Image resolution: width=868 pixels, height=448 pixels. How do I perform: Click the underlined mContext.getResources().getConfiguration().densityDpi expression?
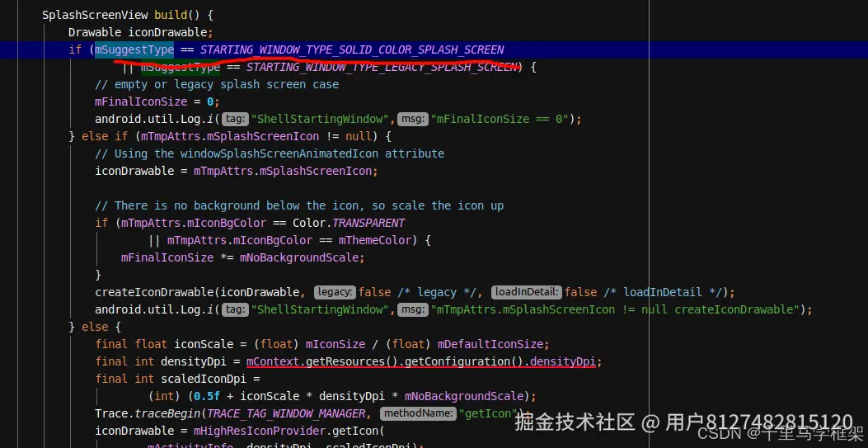click(x=420, y=361)
